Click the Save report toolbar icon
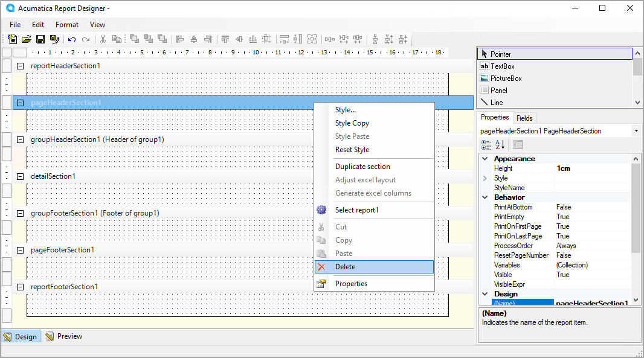This screenshot has height=358, width=644. pyautogui.click(x=39, y=39)
